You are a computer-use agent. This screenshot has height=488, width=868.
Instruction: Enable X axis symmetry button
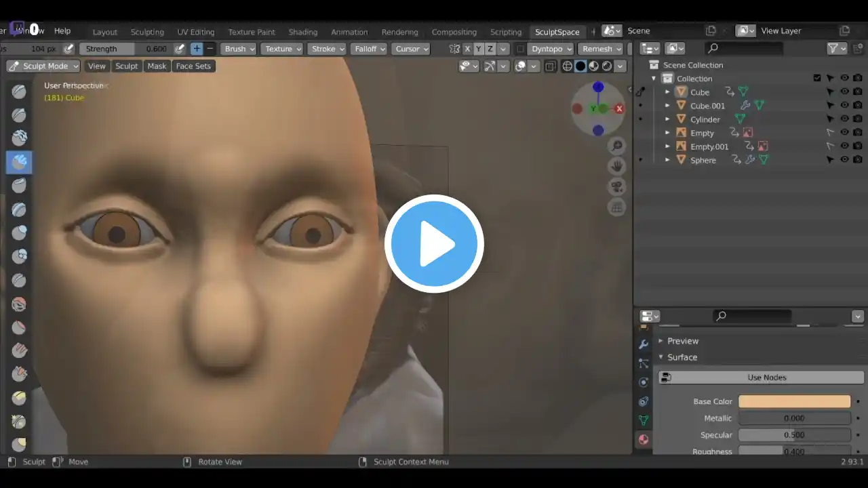pos(467,49)
